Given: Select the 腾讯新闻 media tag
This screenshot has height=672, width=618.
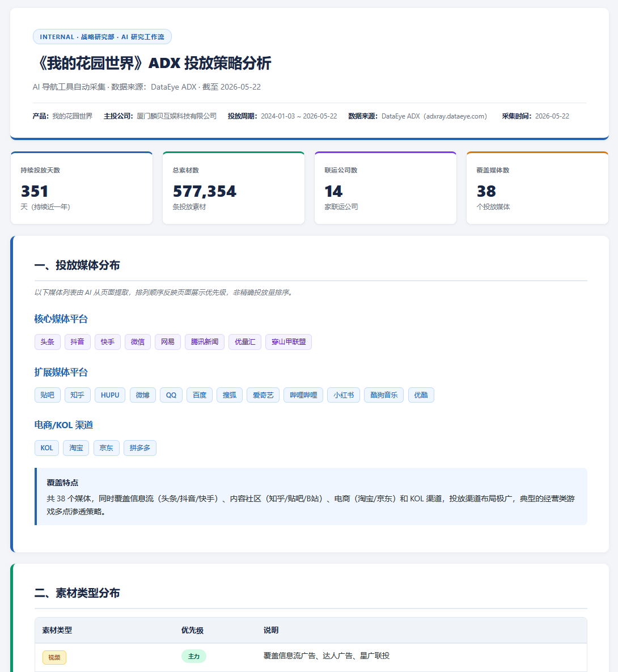Looking at the screenshot, I should click(205, 342).
